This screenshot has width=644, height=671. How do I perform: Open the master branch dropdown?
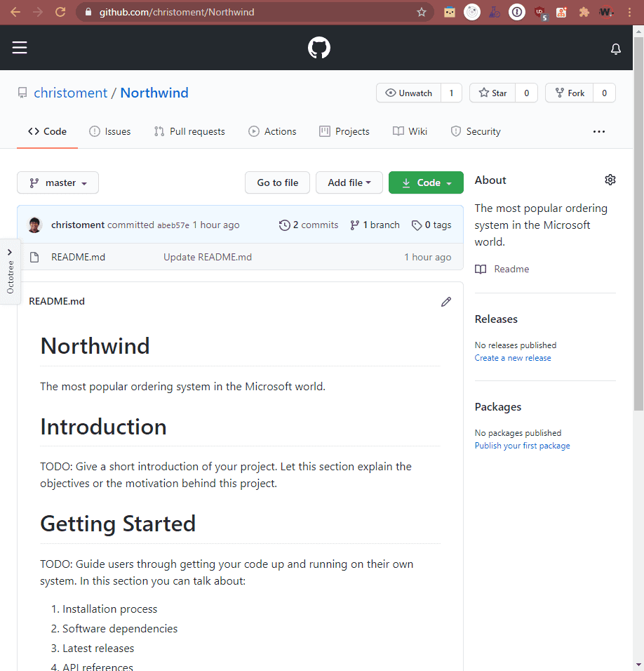click(x=58, y=182)
